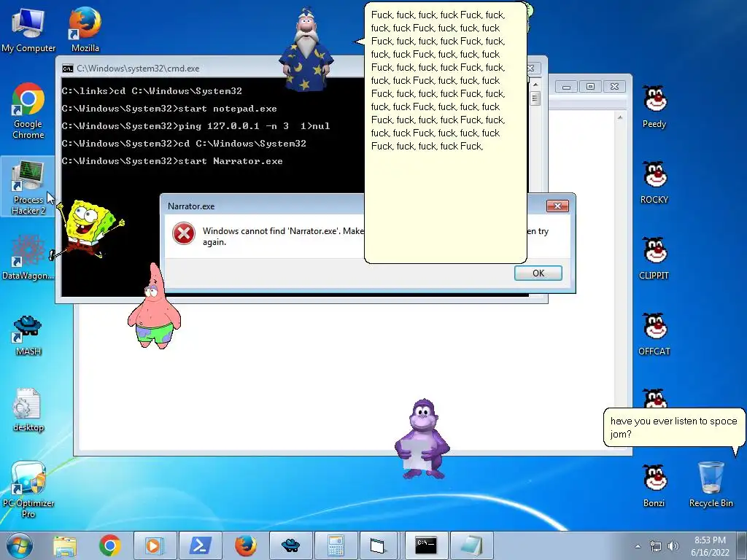Open File Explorer from the taskbar
The width and height of the screenshot is (747, 560).
(65, 545)
